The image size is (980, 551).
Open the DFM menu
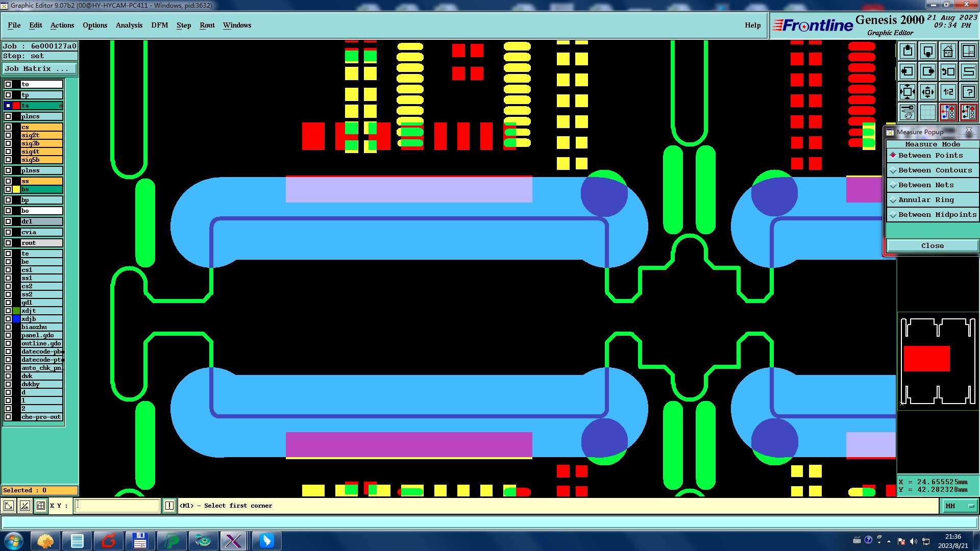click(x=159, y=25)
